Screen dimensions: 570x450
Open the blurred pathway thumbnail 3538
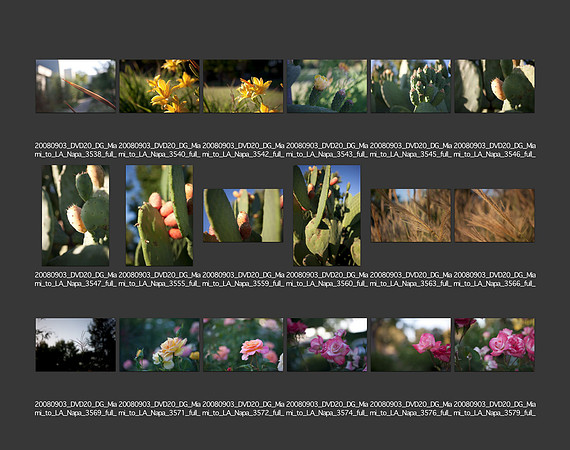76,86
